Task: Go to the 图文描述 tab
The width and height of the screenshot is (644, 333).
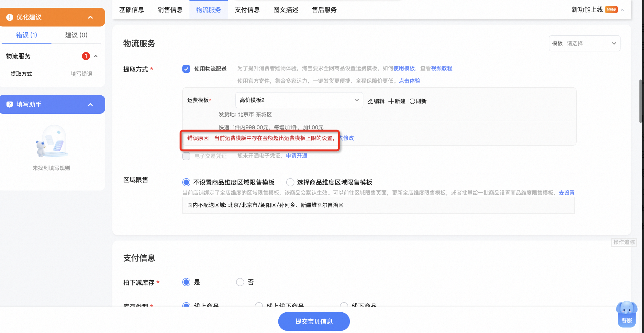Action: [x=286, y=10]
